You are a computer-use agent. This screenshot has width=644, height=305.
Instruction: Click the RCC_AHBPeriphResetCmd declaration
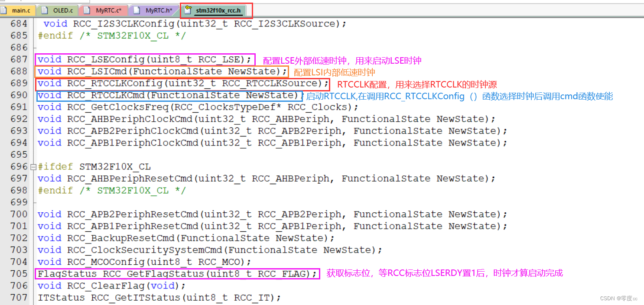[x=266, y=178]
